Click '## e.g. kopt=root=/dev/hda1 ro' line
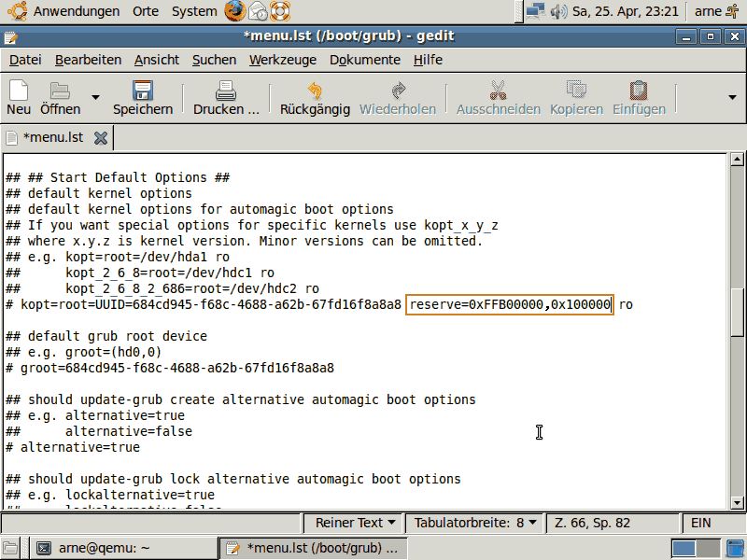Image resolution: width=747 pixels, height=560 pixels. [x=118, y=258]
